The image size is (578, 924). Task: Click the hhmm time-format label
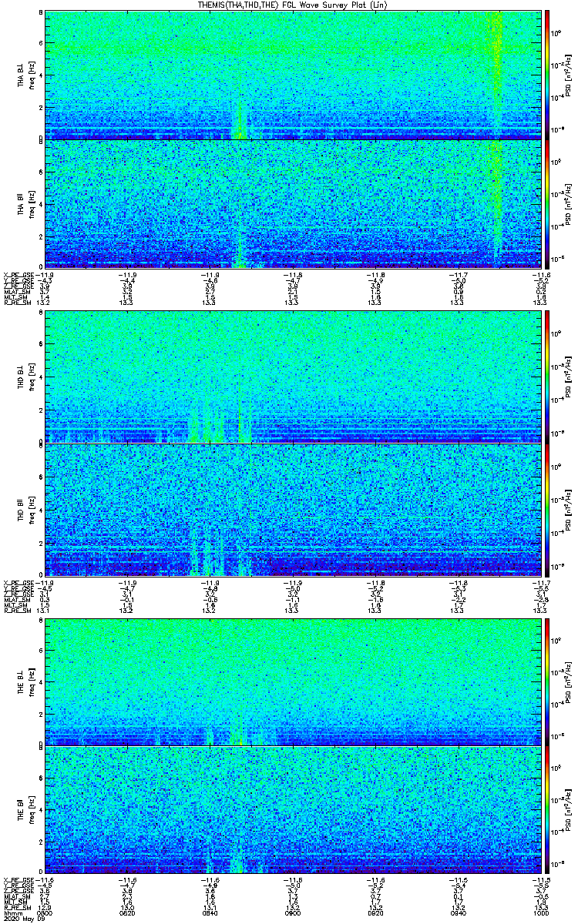[12, 912]
